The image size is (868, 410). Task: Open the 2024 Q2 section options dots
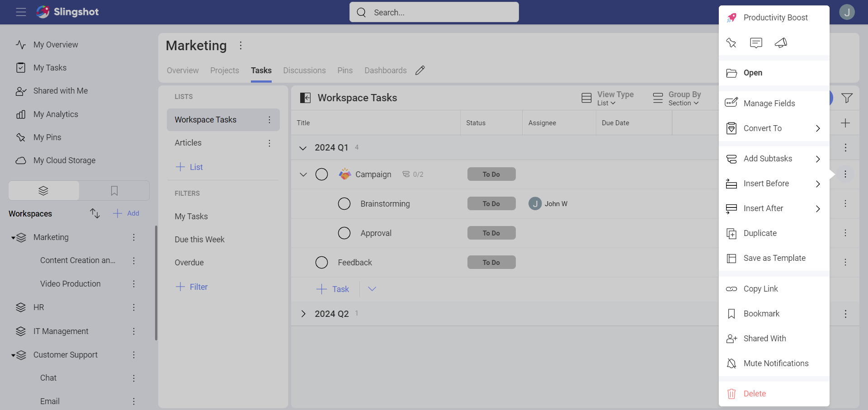[x=845, y=314]
